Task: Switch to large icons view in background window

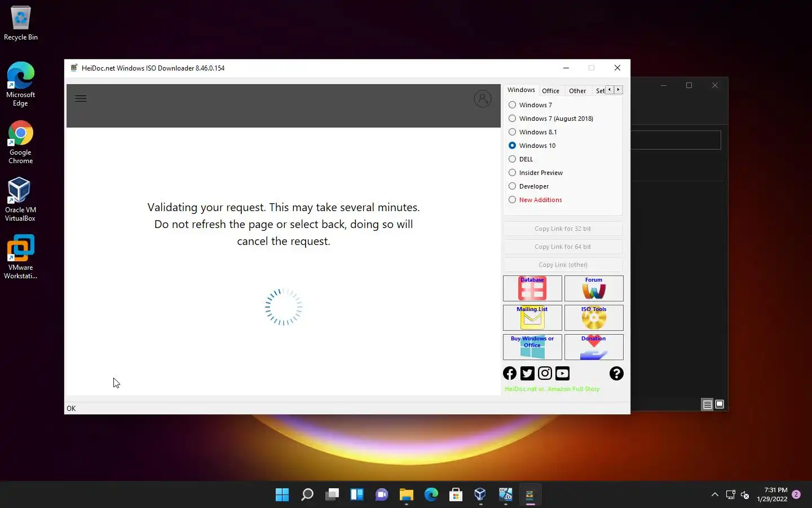Action: (x=720, y=404)
